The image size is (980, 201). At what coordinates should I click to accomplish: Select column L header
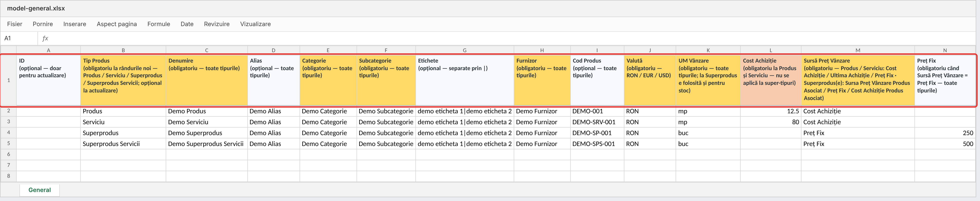[x=771, y=50]
